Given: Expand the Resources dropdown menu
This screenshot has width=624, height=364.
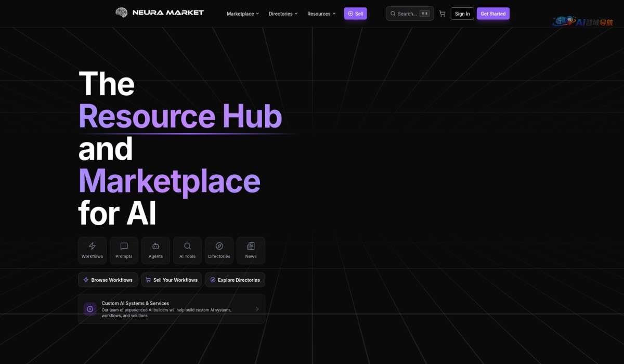Looking at the screenshot, I should click(321, 14).
